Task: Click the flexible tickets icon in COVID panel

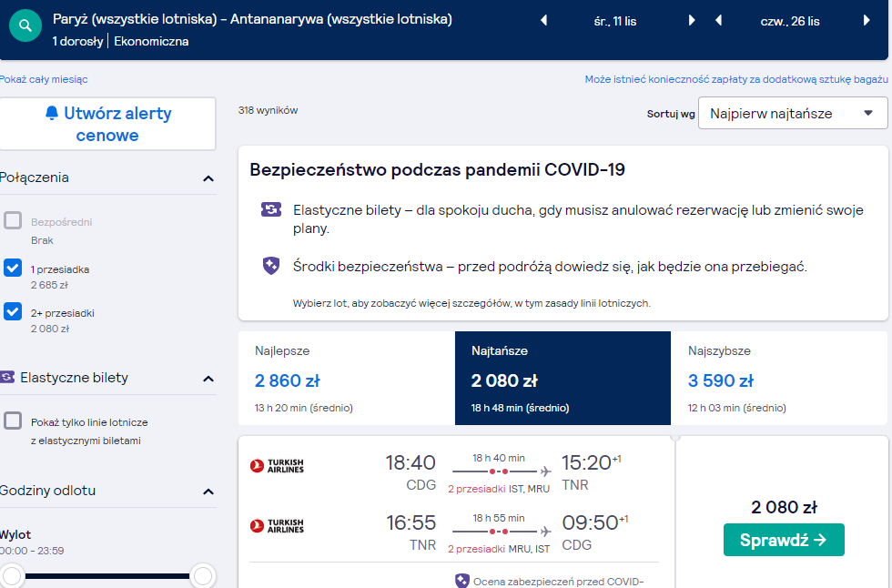Action: 271,210
